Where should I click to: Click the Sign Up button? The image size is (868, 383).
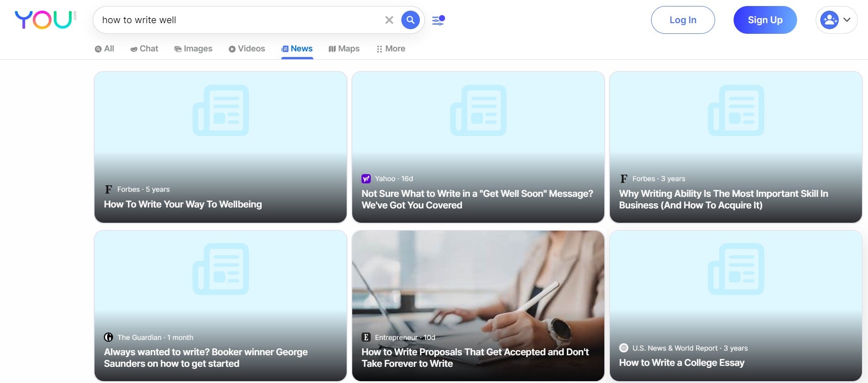pyautogui.click(x=765, y=20)
